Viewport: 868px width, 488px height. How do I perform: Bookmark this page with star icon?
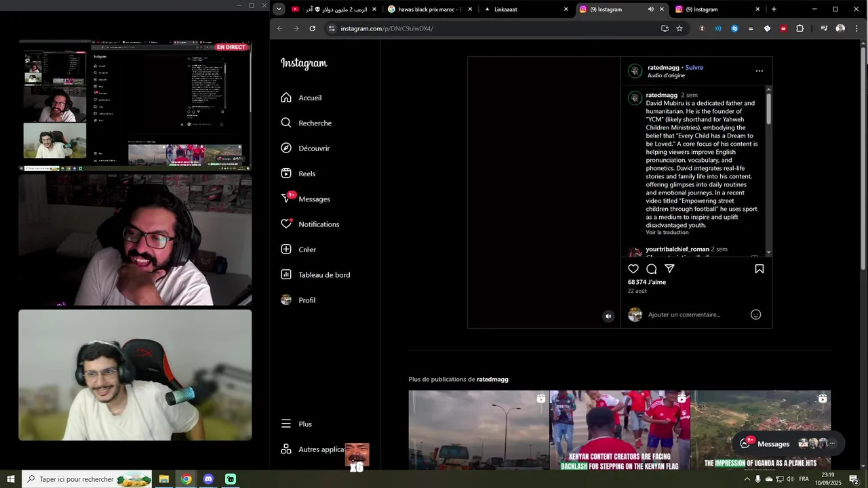[679, 28]
